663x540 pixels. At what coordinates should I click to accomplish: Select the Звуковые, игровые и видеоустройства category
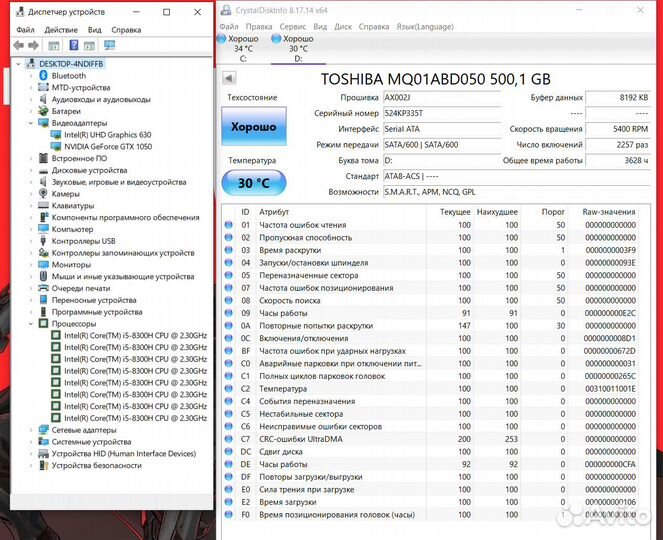(x=119, y=182)
